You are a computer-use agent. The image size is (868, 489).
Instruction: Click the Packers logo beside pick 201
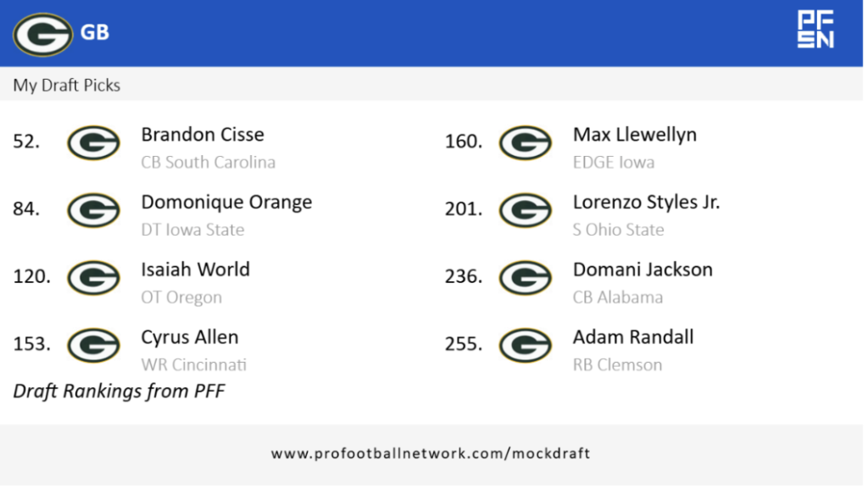tap(526, 210)
